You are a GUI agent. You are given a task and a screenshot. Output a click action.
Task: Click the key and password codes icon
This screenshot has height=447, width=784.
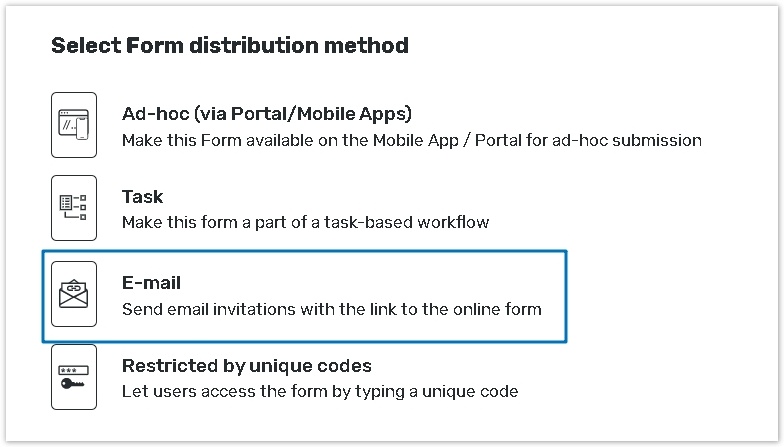[74, 376]
